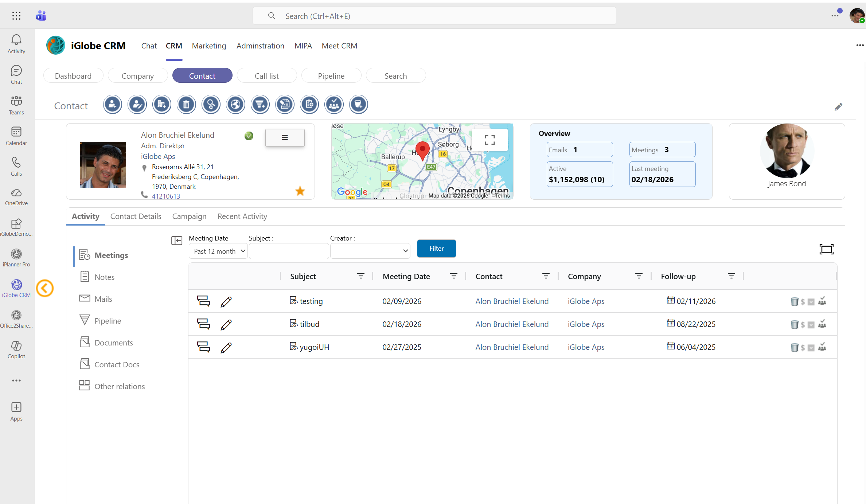Open the Pipeline navigation tab

331,76
